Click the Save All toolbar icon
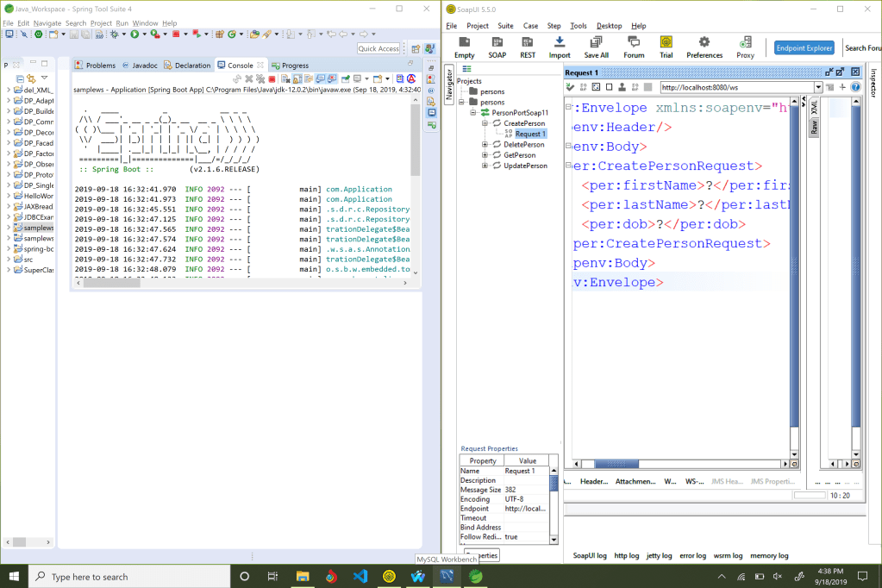This screenshot has height=588, width=882. coord(596,43)
